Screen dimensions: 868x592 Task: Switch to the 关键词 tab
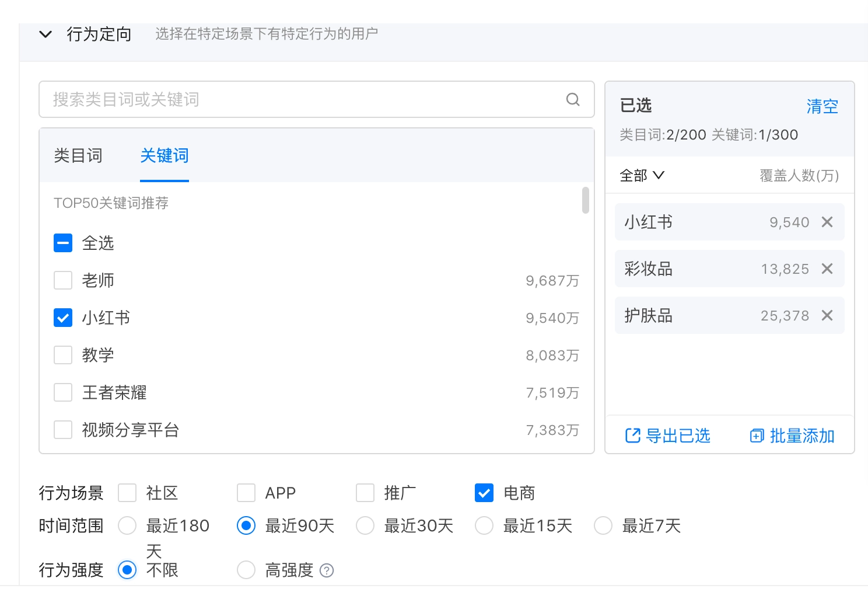point(164,155)
